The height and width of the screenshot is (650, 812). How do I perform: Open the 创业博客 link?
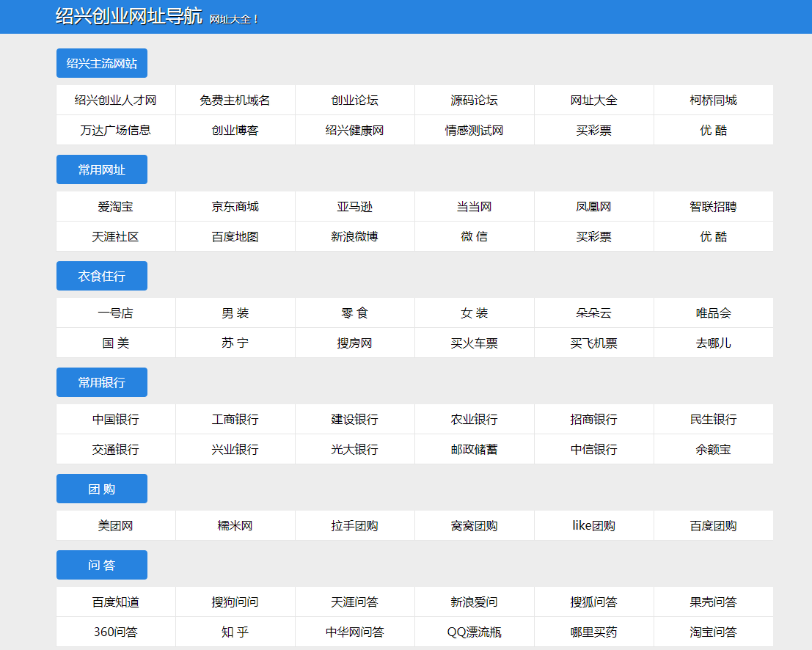point(235,130)
